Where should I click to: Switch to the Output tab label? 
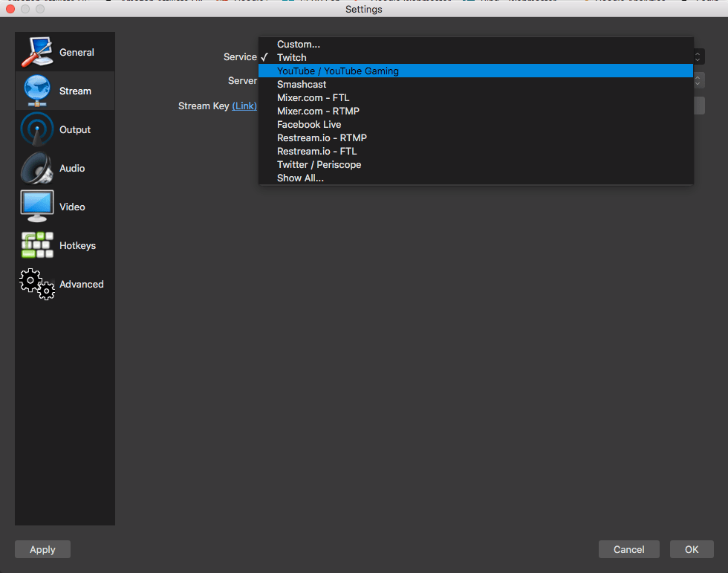click(x=75, y=129)
